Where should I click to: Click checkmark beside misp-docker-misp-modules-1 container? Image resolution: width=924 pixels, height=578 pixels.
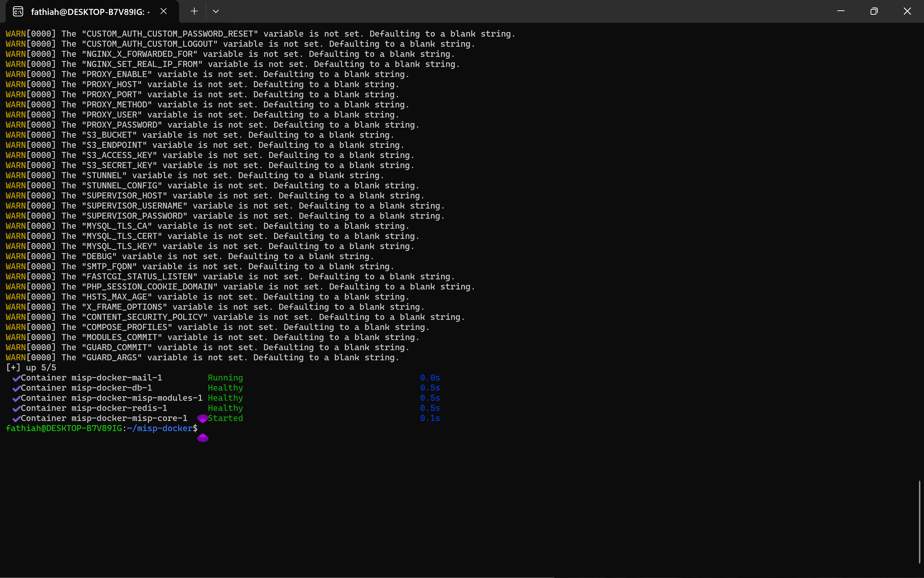coord(16,399)
